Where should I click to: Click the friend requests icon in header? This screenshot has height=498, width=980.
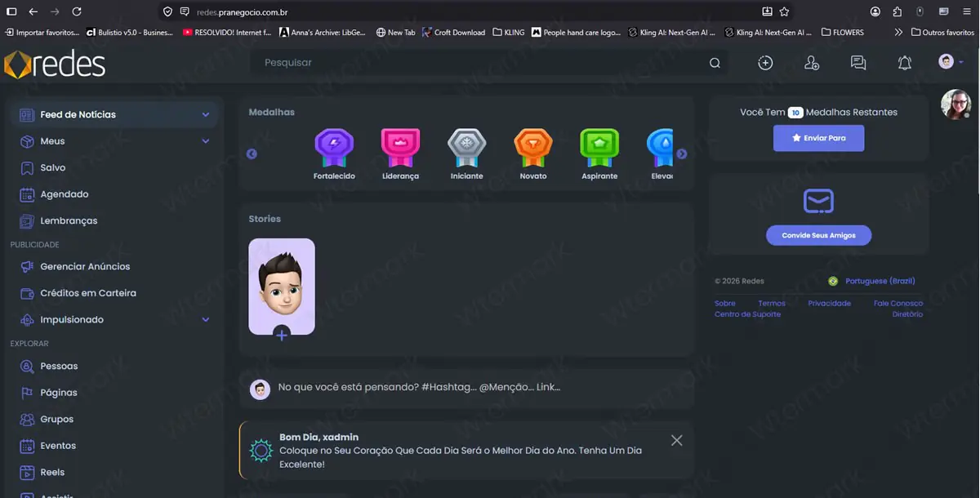pos(811,63)
